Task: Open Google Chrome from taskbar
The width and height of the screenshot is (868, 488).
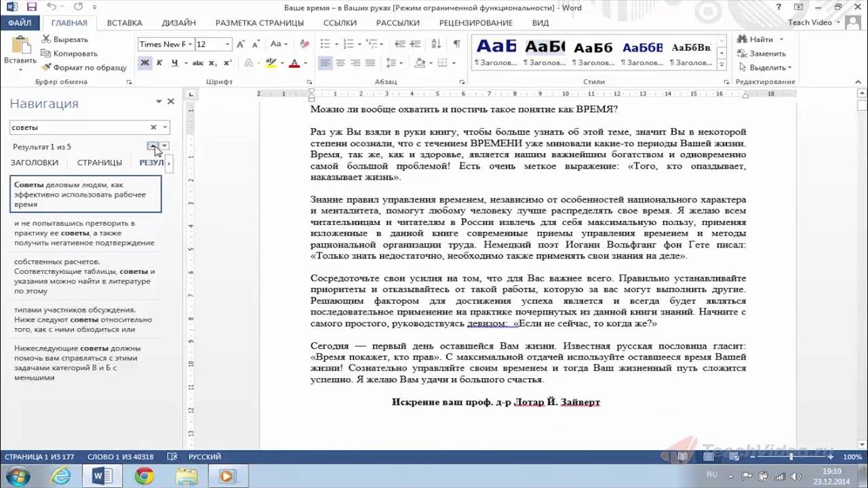Action: coord(144,476)
